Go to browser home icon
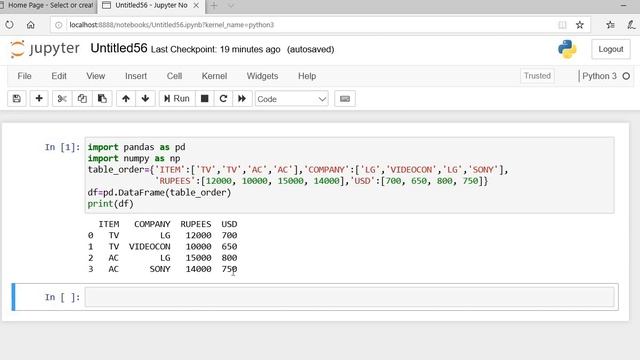The image size is (640, 360). coord(31,25)
